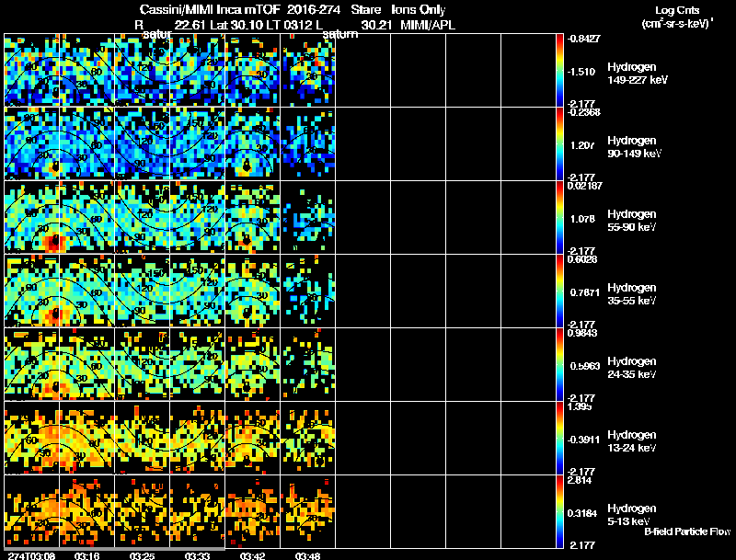Click the 'Hydrogen 24-35 keV' label

(x=632, y=368)
